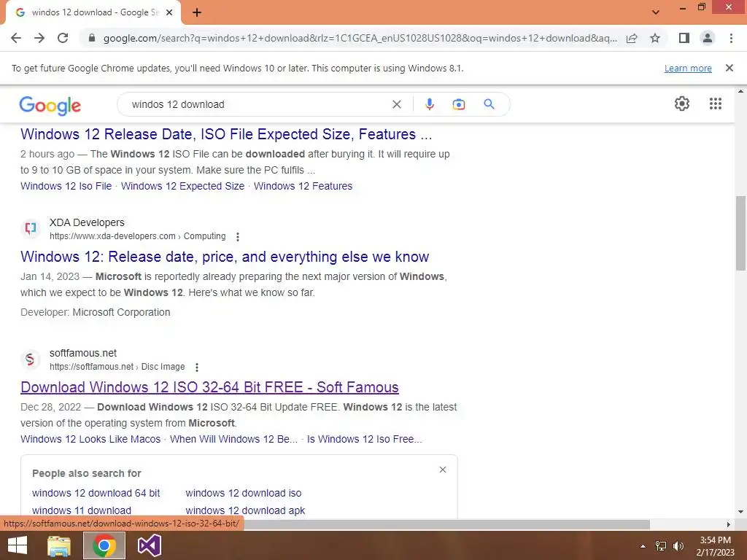Click the softfamous.net URL breadcrumb
The image size is (747, 560).
pos(117,367)
